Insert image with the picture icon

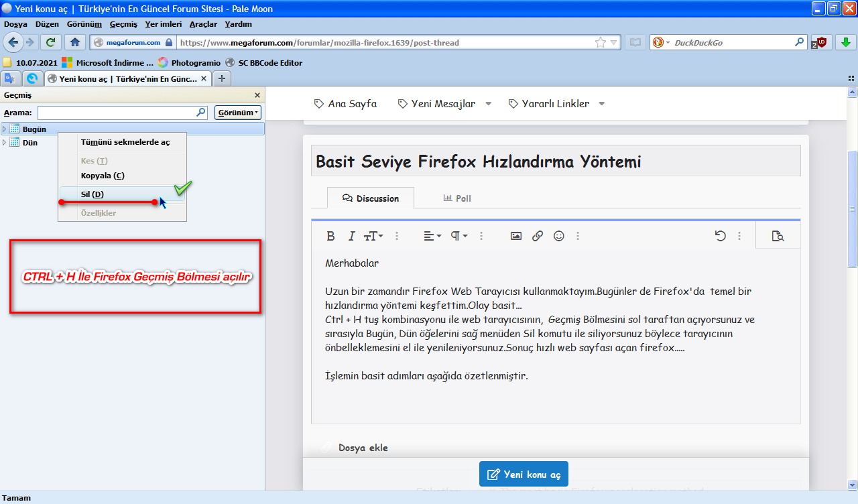pyautogui.click(x=516, y=236)
